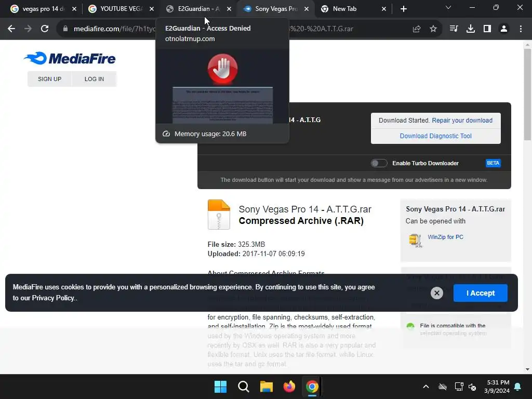
Task: Click the file title Sony Vegas Pro 14 - A.T.T.G.rar
Action: 305,209
